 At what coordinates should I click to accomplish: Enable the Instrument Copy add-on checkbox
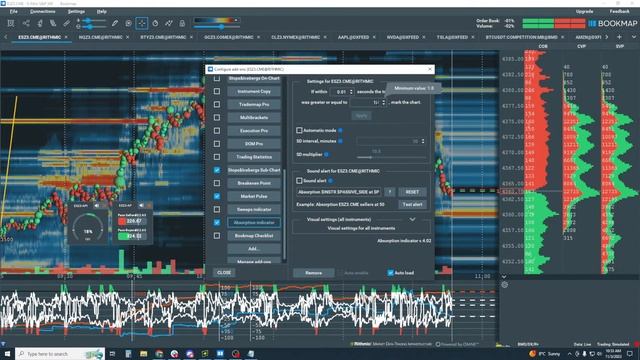(x=217, y=91)
